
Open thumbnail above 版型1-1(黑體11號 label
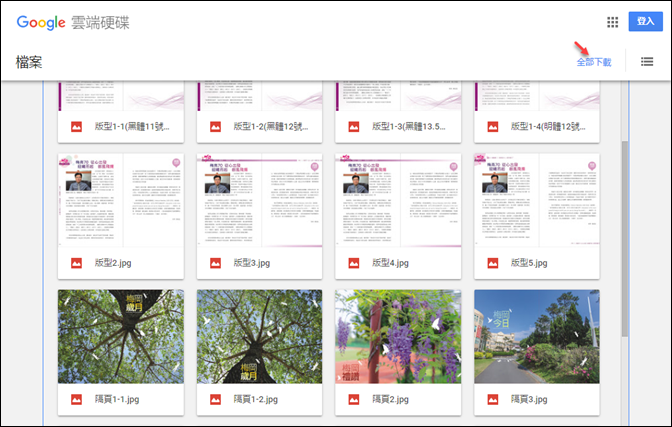[121, 96]
